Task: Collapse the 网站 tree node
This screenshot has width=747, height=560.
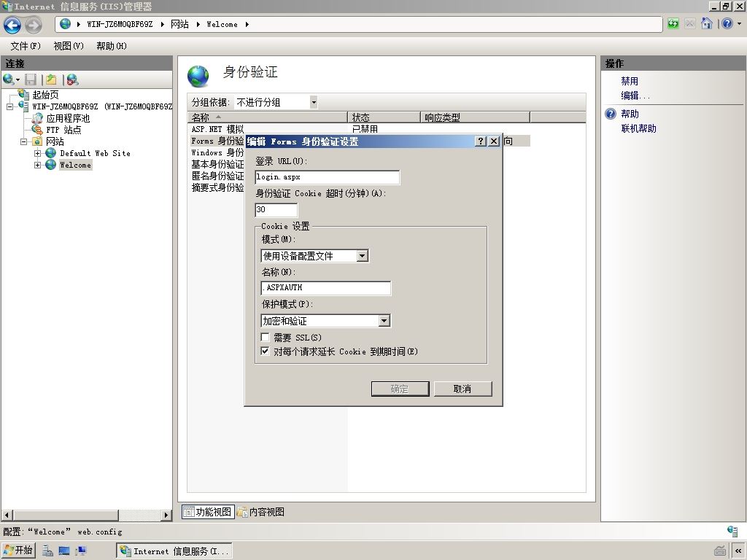Action: click(x=23, y=141)
